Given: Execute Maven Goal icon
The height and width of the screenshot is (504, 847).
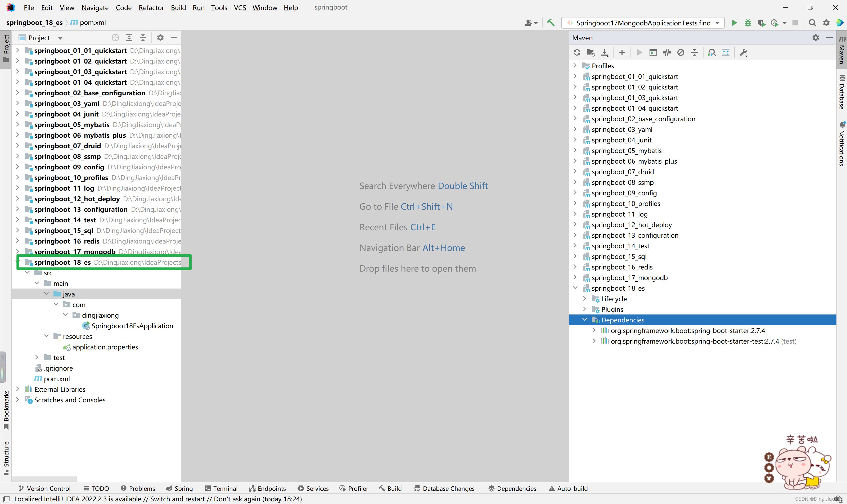Looking at the screenshot, I should coord(653,53).
